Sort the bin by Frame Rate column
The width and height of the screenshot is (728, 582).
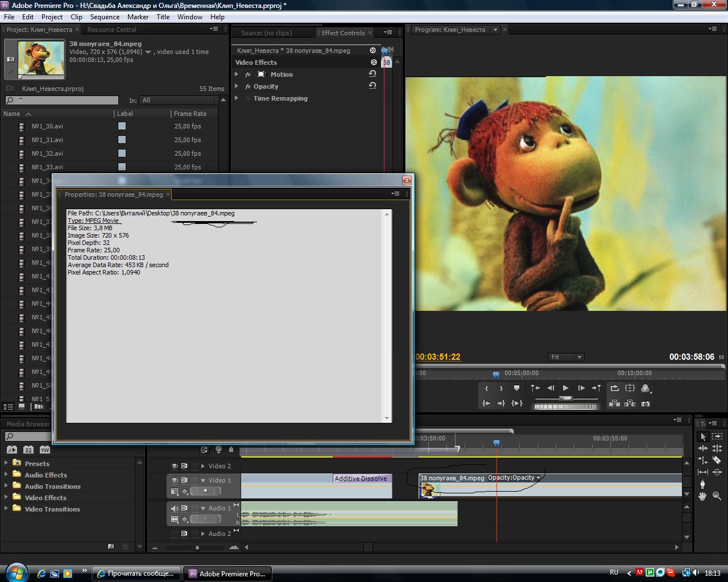191,114
